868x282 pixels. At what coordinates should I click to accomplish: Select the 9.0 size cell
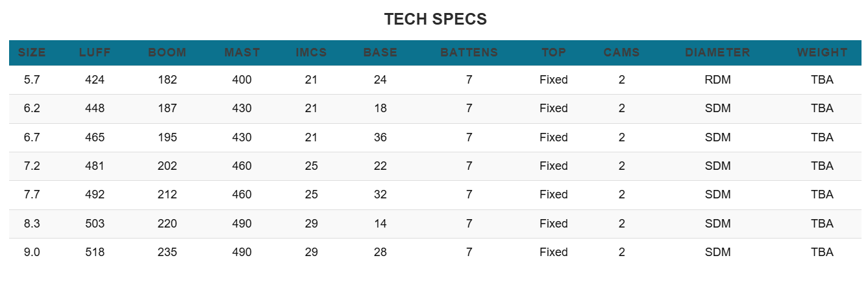[32, 252]
